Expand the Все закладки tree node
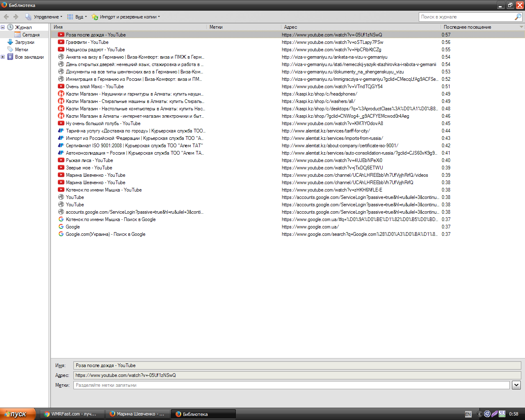Viewport: 525px width, 420px height. tap(3, 57)
